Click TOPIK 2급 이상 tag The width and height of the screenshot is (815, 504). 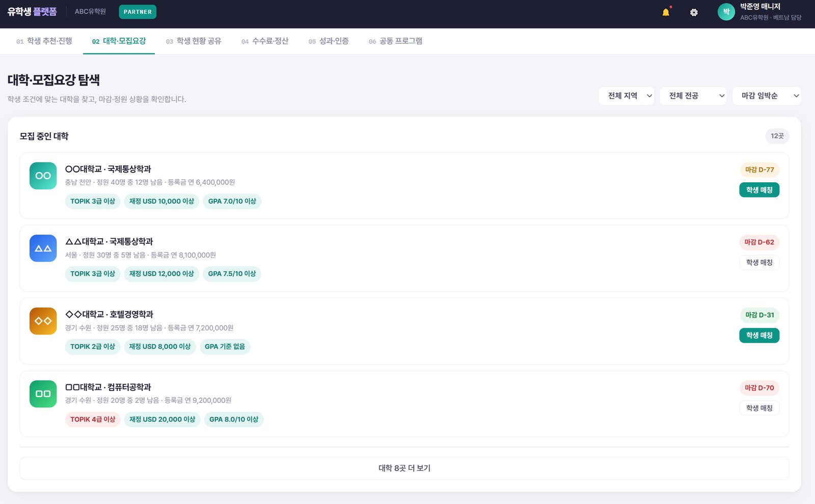pyautogui.click(x=93, y=347)
